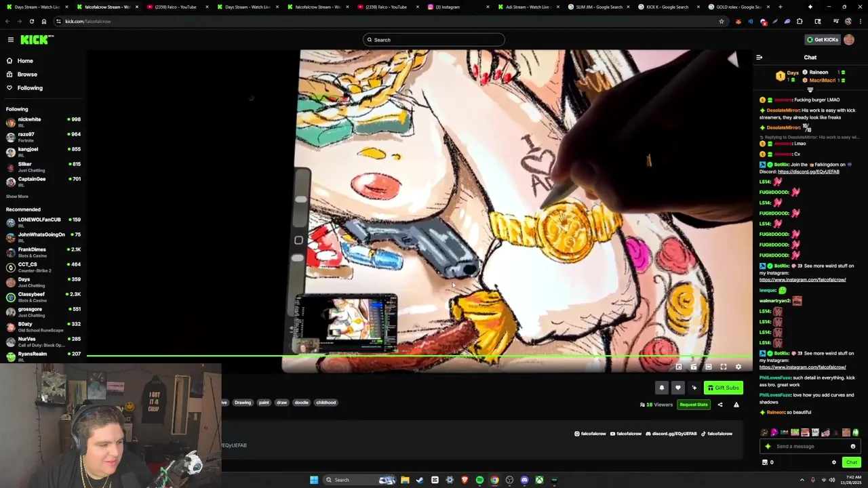Collapse the chat panel arrow icon
This screenshot has width=868, height=488.
pyautogui.click(x=759, y=58)
